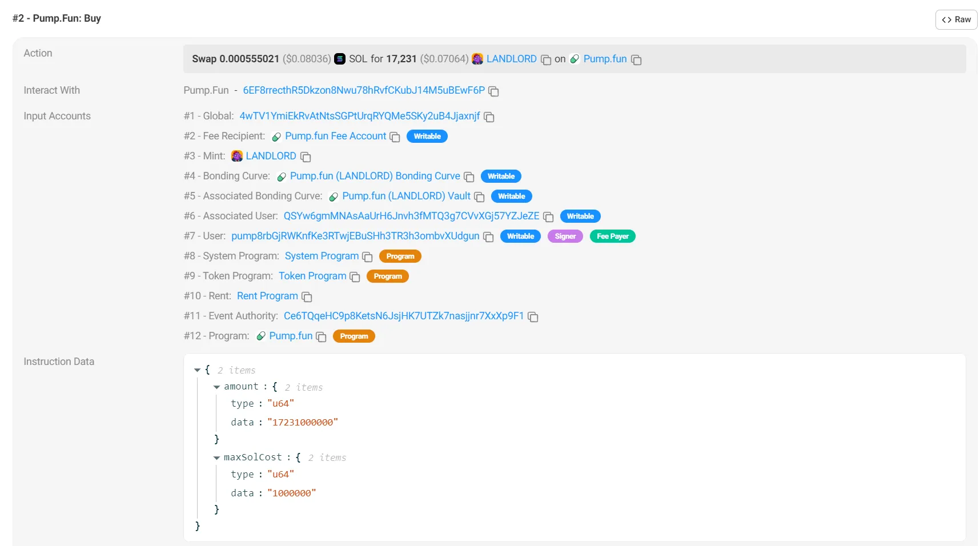Open the Raw view button
The width and height of the screenshot is (980, 546).
pos(956,19)
